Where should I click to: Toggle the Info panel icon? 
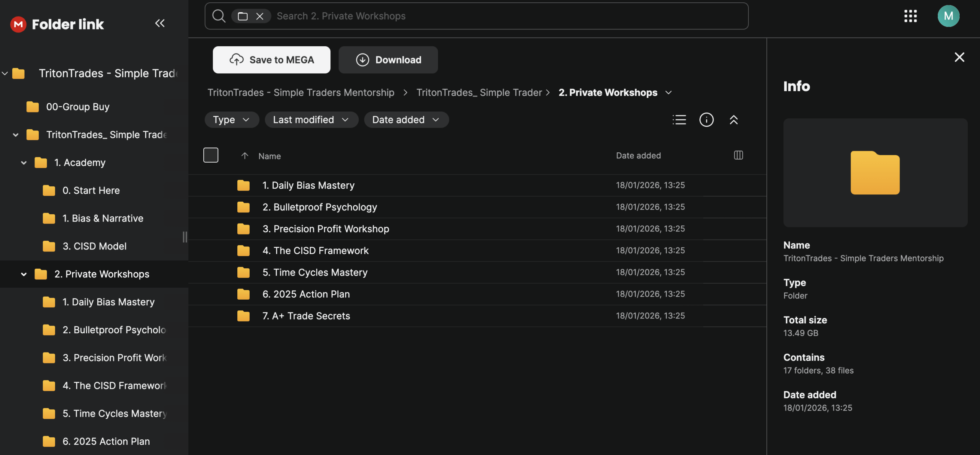706,120
